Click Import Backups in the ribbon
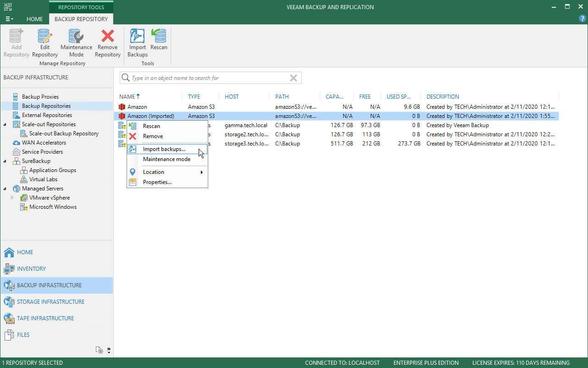This screenshot has height=368, width=588. [138, 43]
